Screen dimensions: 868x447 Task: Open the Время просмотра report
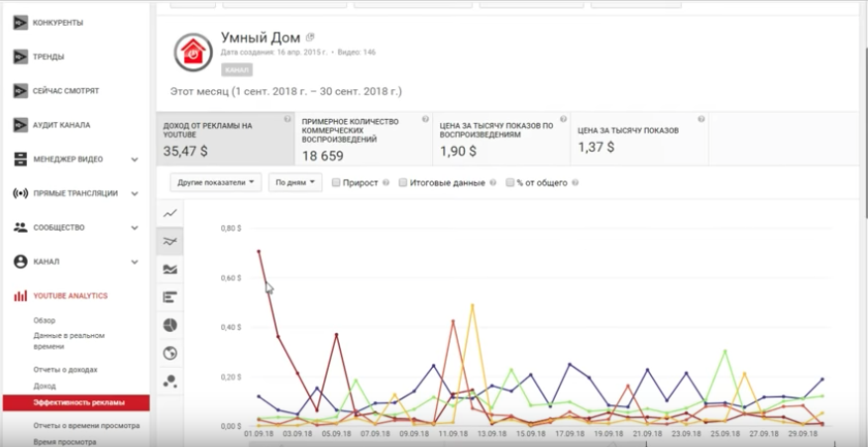click(64, 442)
